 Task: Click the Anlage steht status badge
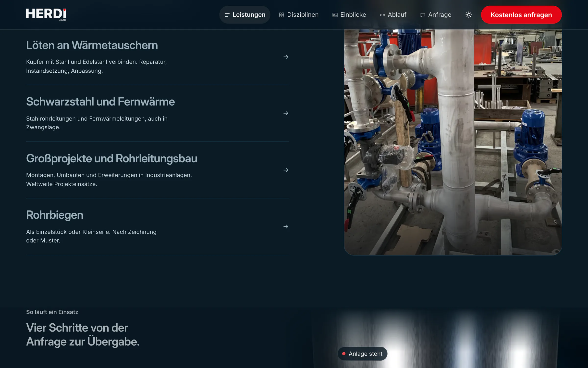(x=362, y=354)
